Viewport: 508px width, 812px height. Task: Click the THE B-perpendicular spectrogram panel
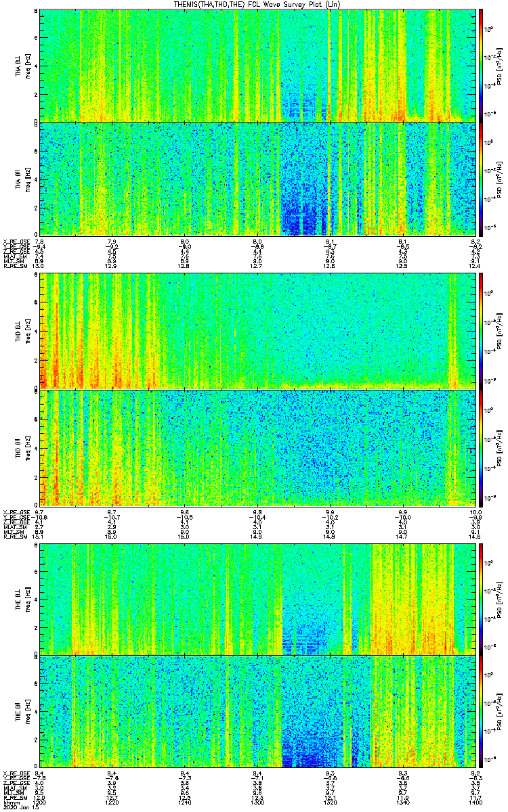click(x=257, y=599)
